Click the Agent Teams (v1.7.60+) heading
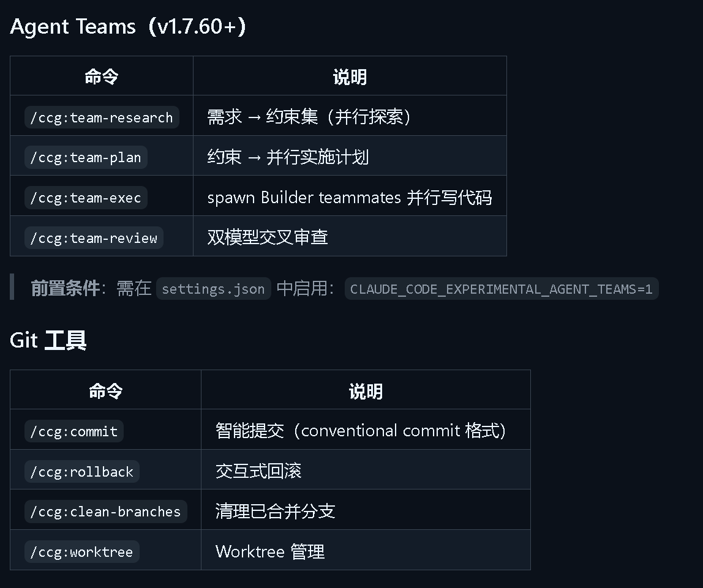Image resolution: width=703 pixels, height=588 pixels. pos(129,27)
